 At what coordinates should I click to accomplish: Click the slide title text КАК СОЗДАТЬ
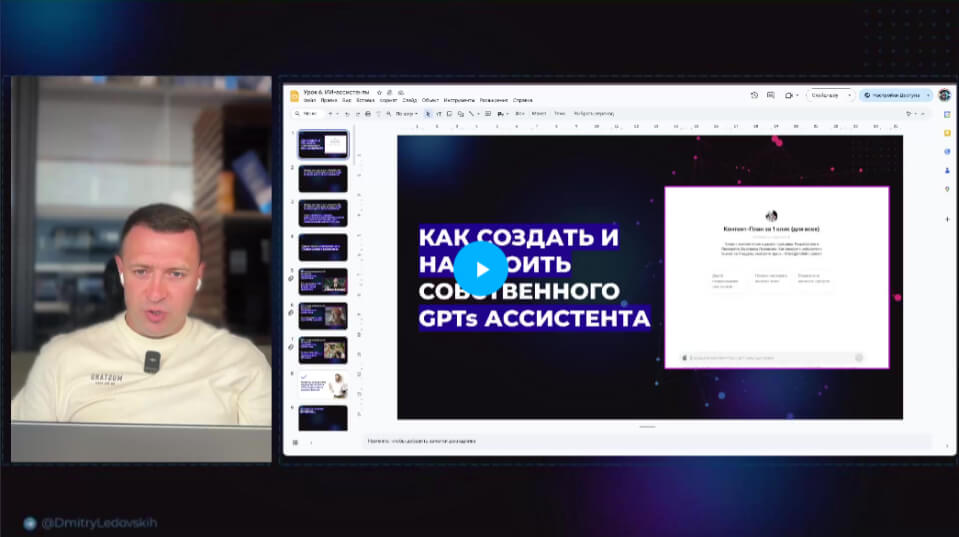pyautogui.click(x=505, y=237)
